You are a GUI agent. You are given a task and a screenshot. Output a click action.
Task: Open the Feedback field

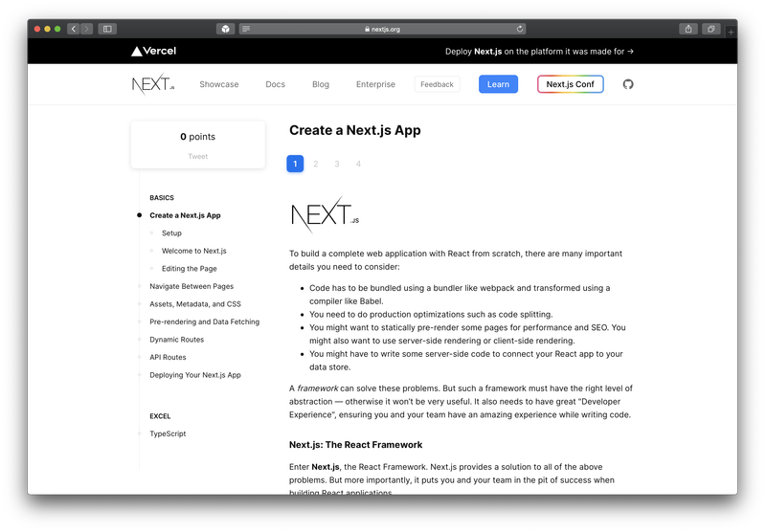pos(437,84)
